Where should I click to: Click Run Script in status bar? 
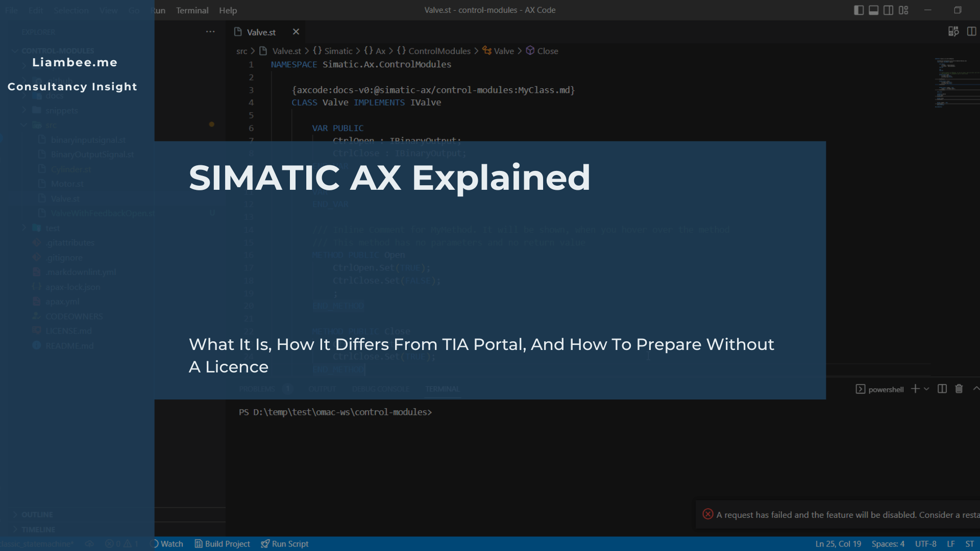pyautogui.click(x=285, y=544)
